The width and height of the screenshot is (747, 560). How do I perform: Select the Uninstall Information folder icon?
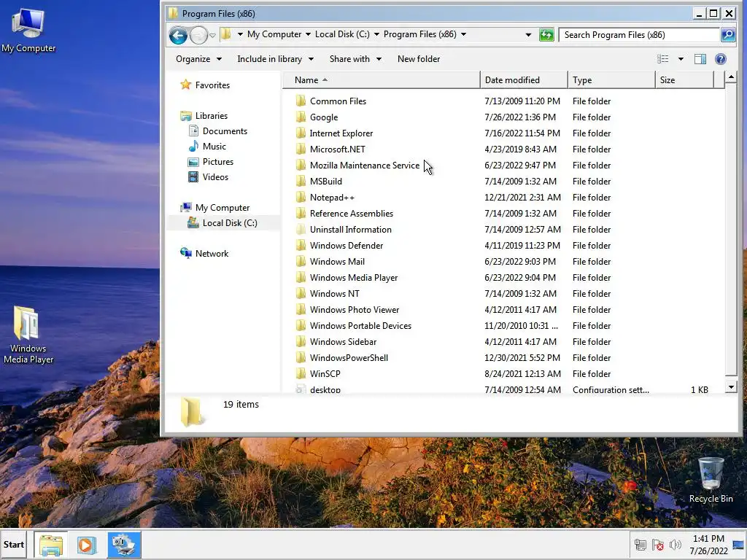point(301,230)
